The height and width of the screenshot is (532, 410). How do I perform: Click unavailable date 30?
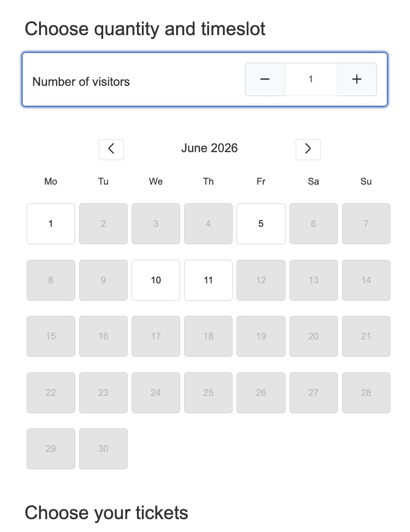[104, 449]
